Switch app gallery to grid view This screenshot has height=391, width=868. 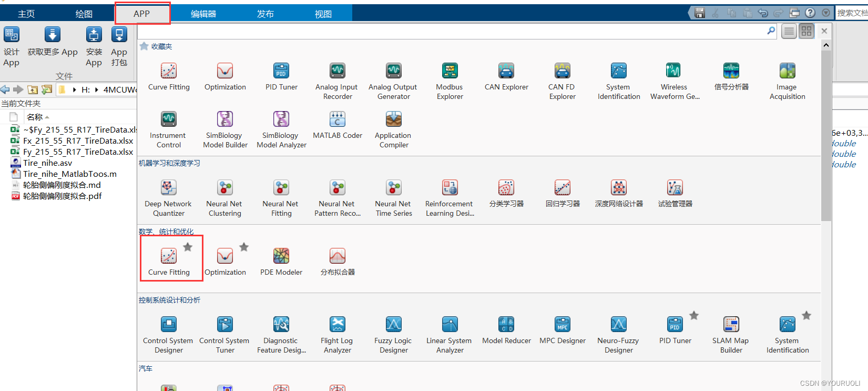tap(806, 31)
